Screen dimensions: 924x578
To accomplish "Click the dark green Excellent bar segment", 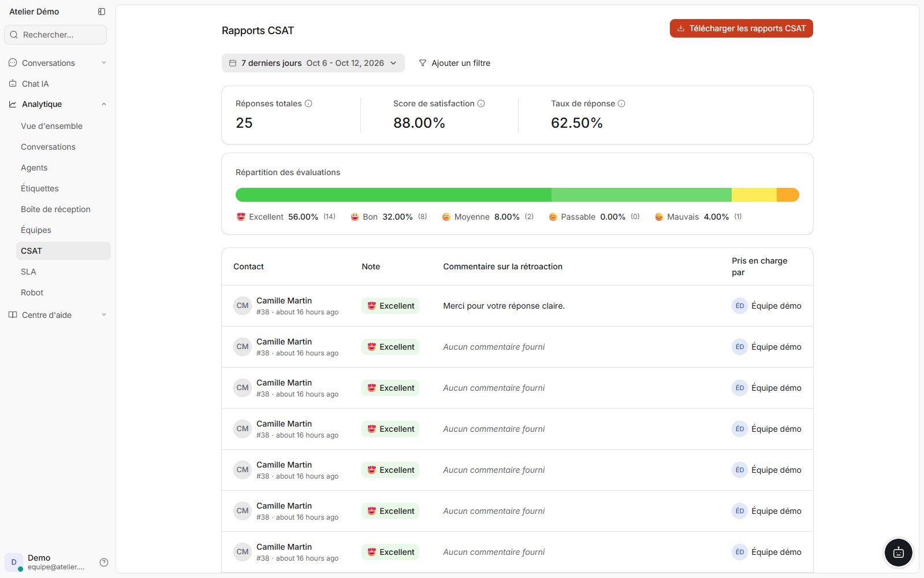I will click(x=393, y=195).
